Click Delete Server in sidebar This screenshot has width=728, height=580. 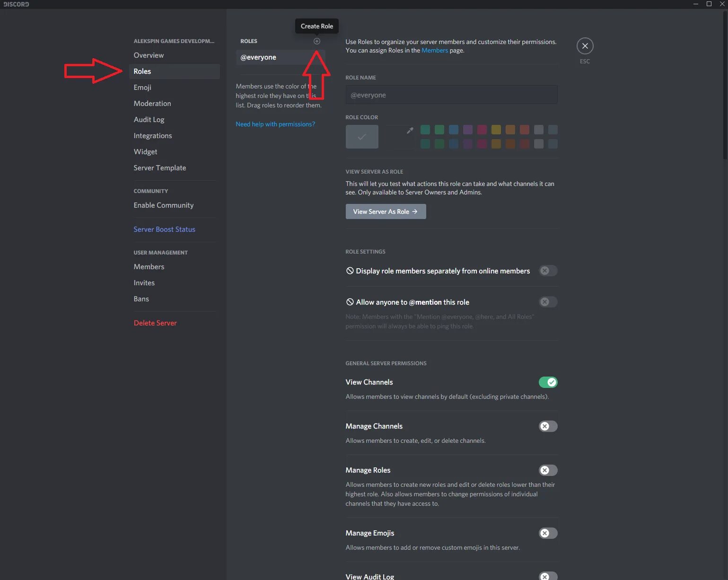(x=174, y=323)
